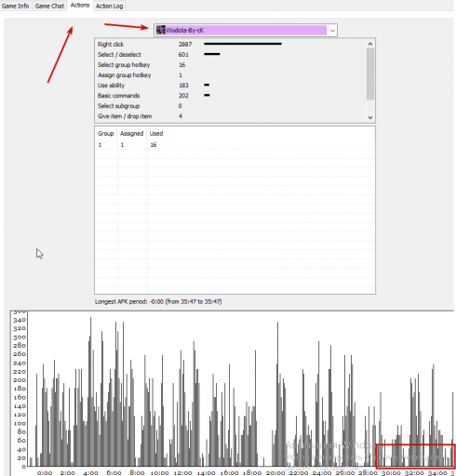This screenshot has height=476, width=456.
Task: Select the Right click row
Action: pyautogui.click(x=230, y=44)
